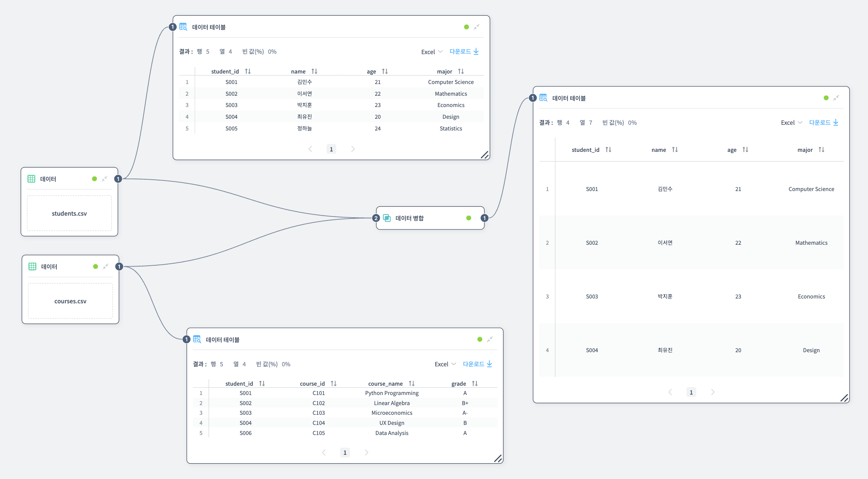This screenshot has height=479, width=868.
Task: Sort merged table by name column
Action: tap(675, 150)
